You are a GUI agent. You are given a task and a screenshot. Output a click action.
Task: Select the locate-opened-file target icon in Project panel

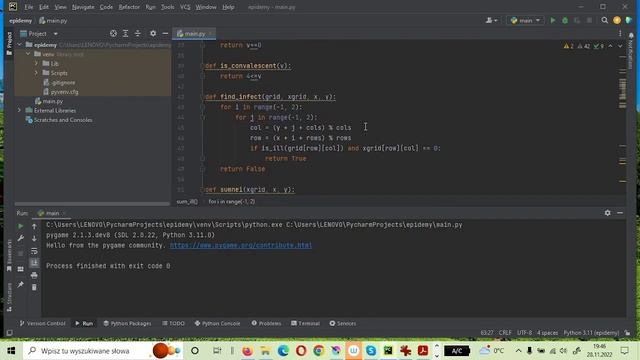pyautogui.click(x=113, y=33)
